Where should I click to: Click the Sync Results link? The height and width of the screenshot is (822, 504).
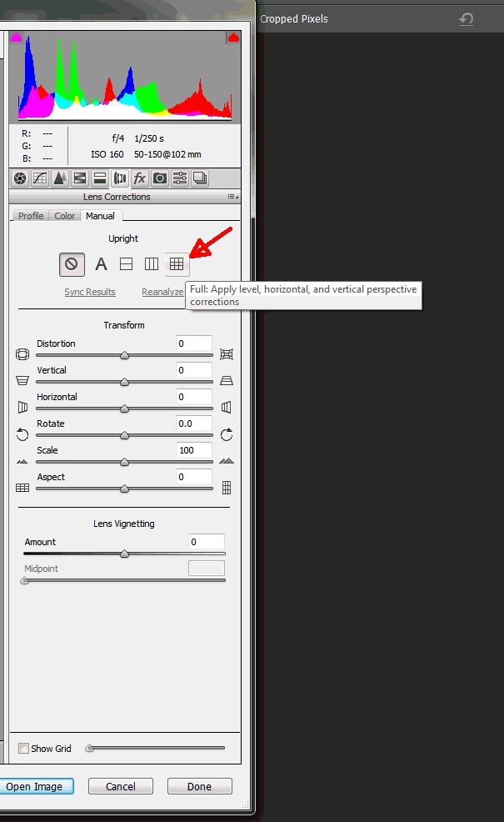pyautogui.click(x=90, y=292)
